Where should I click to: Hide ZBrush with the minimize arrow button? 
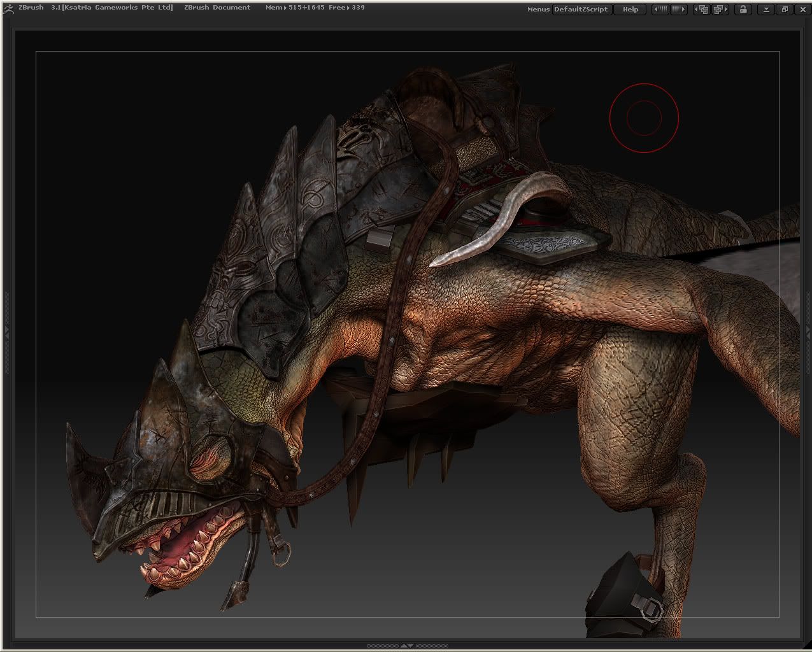(767, 10)
